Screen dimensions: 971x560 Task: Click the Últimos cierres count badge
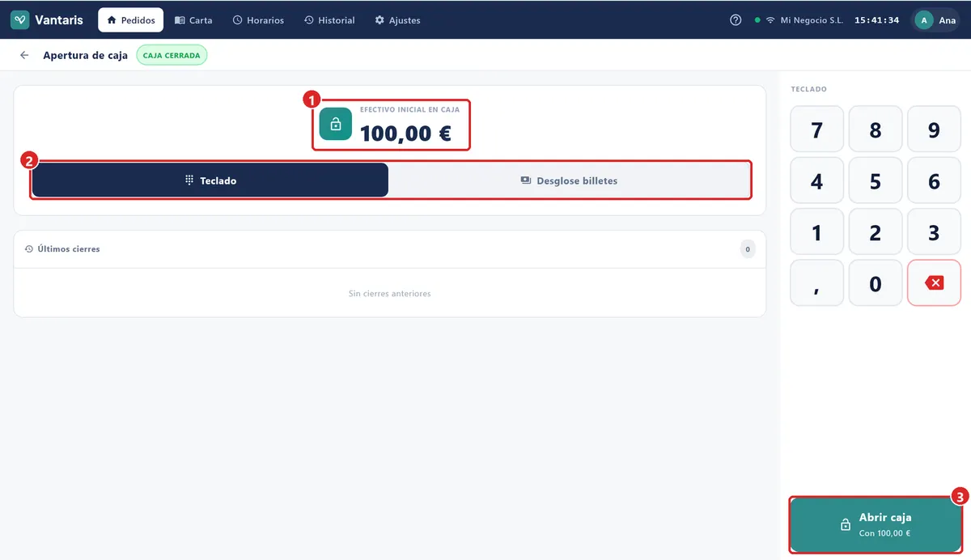pos(748,249)
